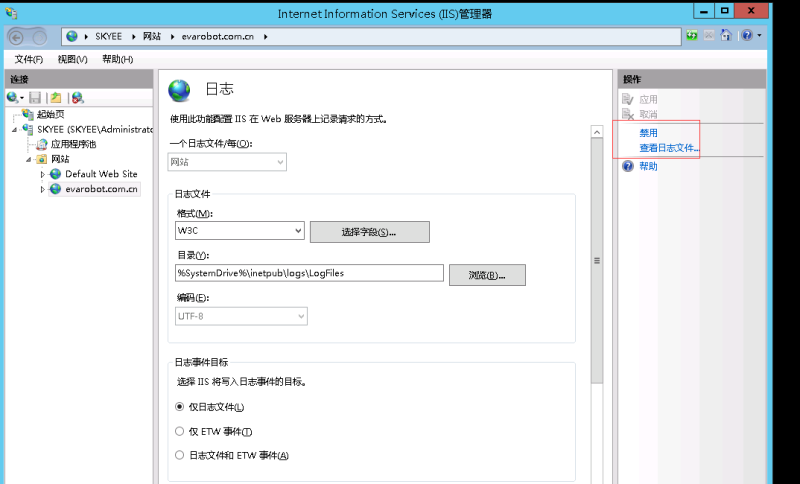Click the apply icon beside 应用

[x=628, y=99]
